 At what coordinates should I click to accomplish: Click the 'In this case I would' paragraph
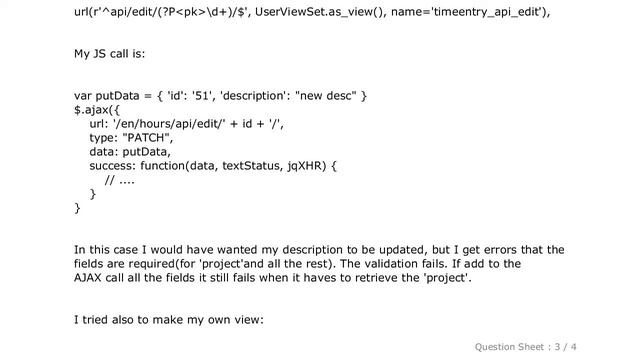[319, 264]
